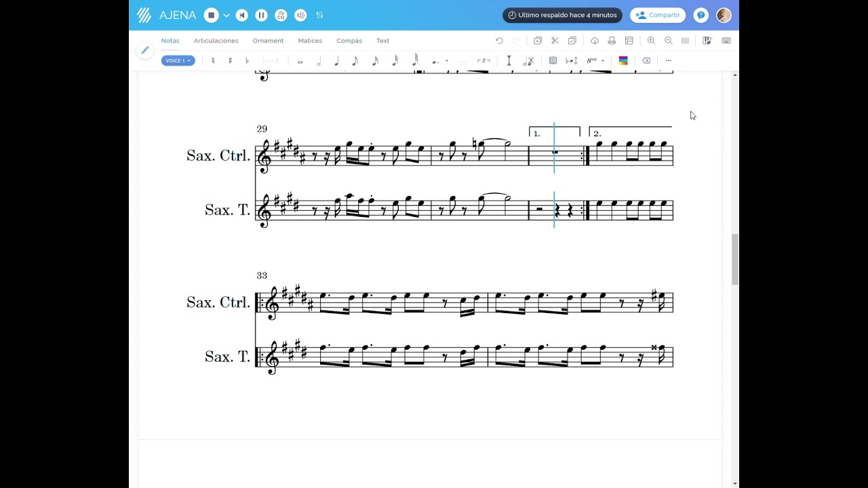Open the user profile avatar
This screenshot has width=868, height=488.
[724, 15]
